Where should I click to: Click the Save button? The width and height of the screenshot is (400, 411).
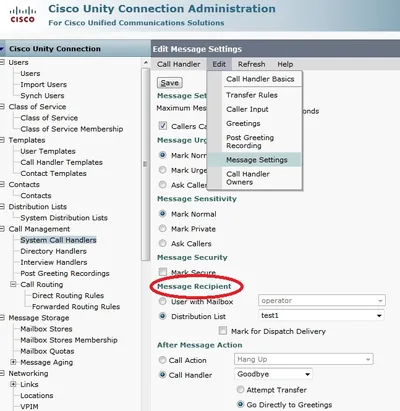(x=170, y=83)
